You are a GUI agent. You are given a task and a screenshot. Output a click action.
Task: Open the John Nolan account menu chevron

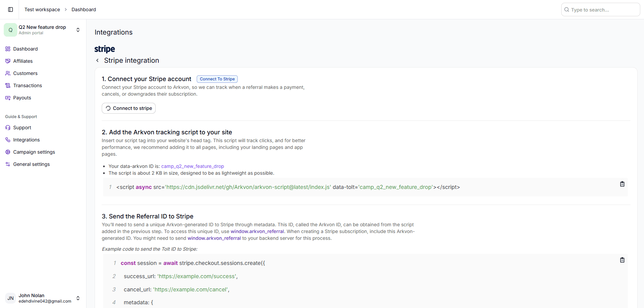(x=78, y=298)
